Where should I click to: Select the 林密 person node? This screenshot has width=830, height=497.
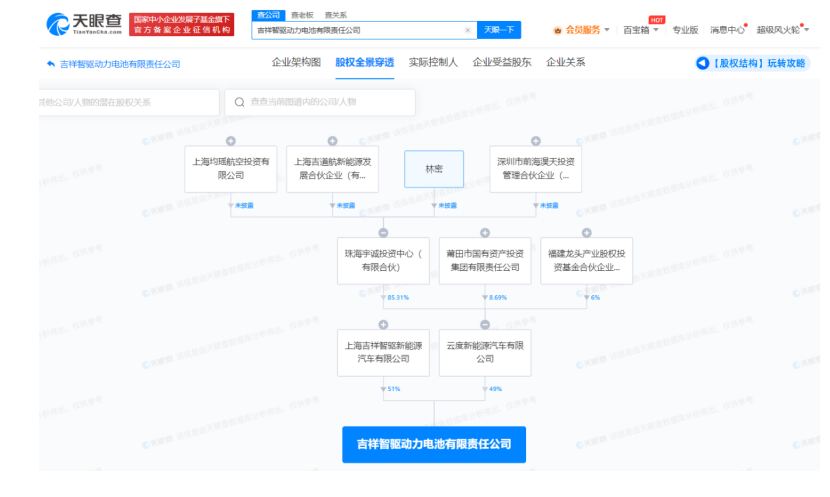(434, 169)
